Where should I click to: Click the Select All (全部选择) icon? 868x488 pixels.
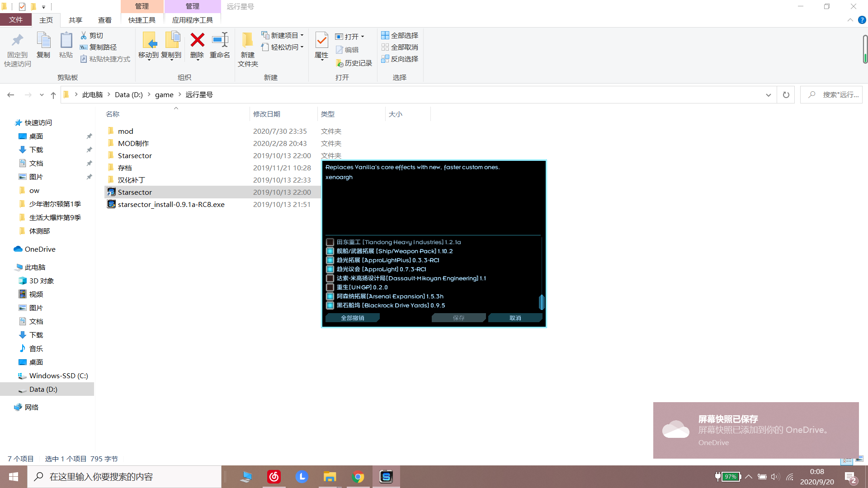pyautogui.click(x=385, y=35)
